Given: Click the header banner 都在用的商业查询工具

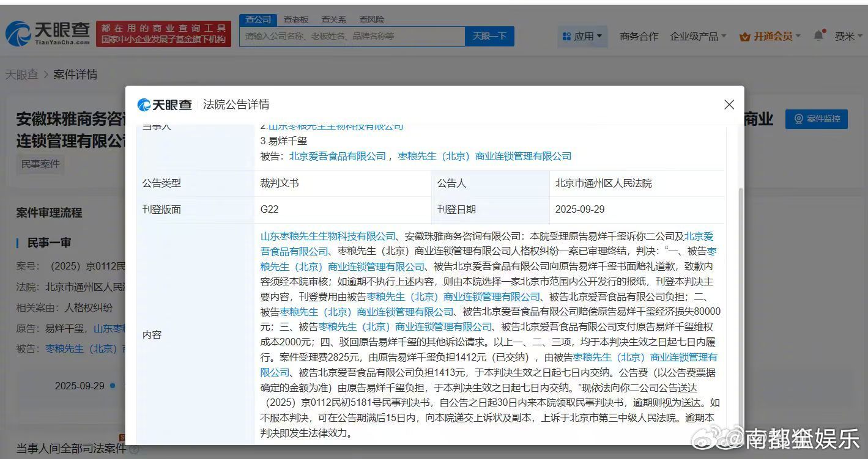Looking at the screenshot, I should (163, 34).
